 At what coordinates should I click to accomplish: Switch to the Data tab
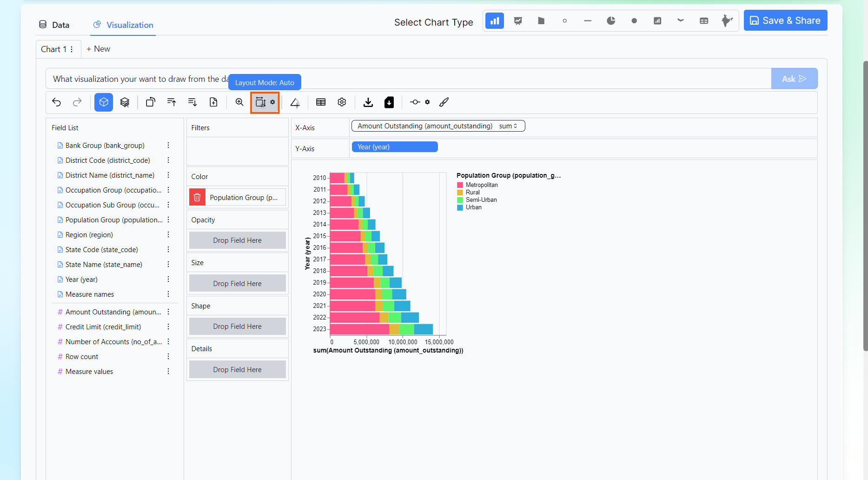pyautogui.click(x=54, y=25)
